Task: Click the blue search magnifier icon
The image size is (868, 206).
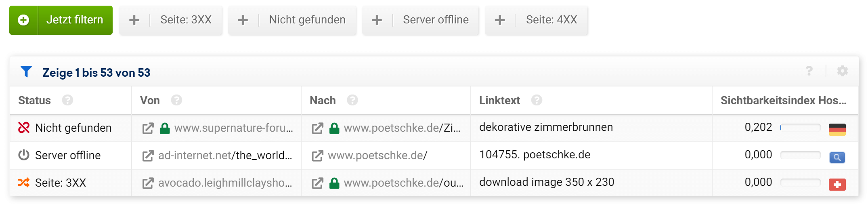Action: click(x=837, y=157)
